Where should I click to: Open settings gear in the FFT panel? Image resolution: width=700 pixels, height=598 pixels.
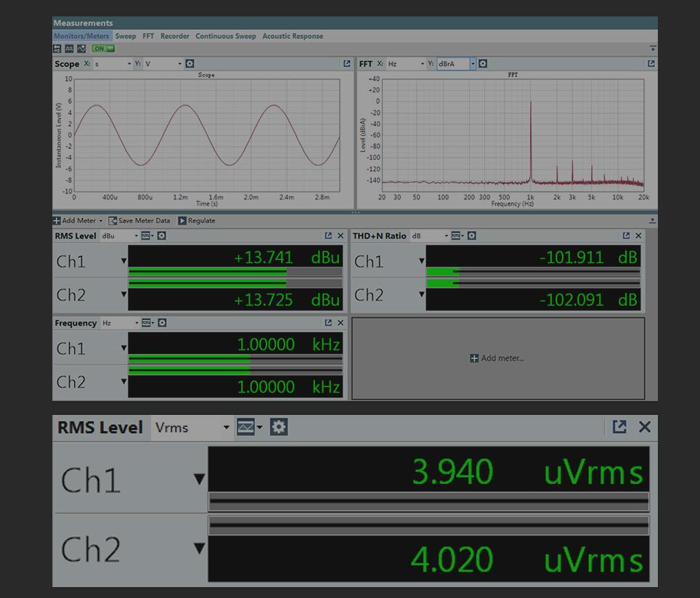coord(483,64)
